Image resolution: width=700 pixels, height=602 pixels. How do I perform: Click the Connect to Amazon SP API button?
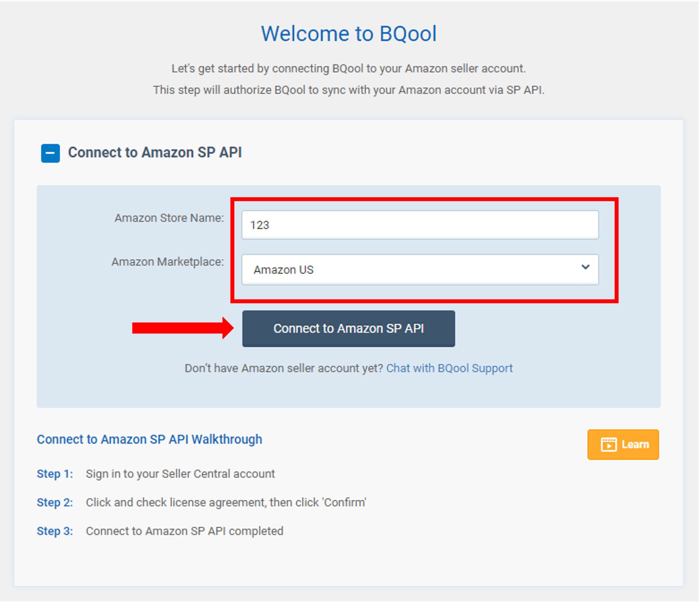click(x=348, y=329)
